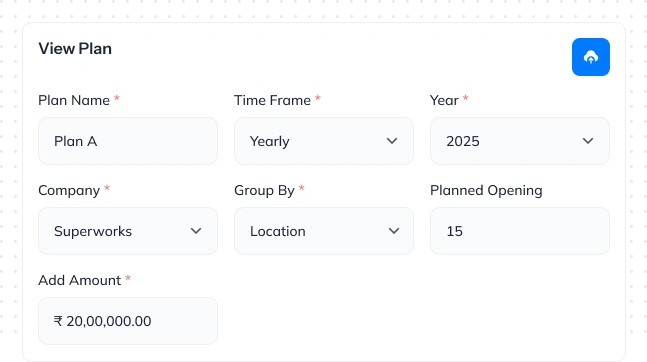Open the Company dropdown showing Superworks
The image size is (647, 362).
[x=128, y=231]
